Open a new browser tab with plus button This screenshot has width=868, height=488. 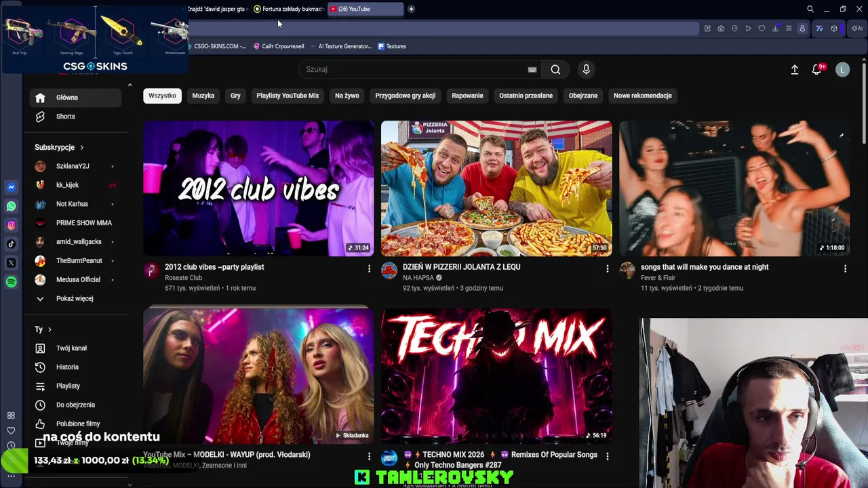(x=411, y=9)
